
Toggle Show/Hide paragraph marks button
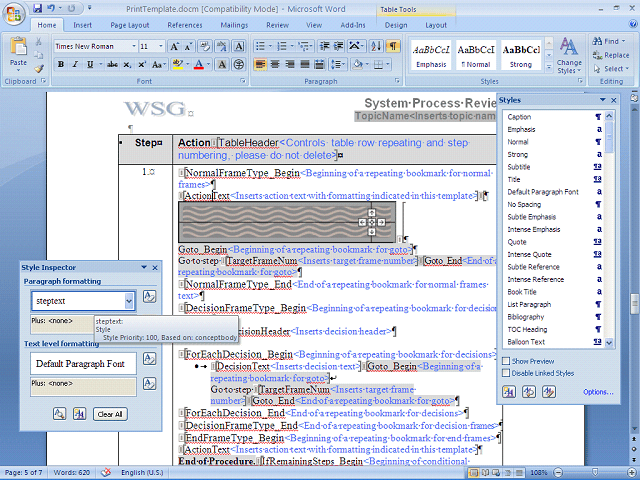click(x=393, y=46)
